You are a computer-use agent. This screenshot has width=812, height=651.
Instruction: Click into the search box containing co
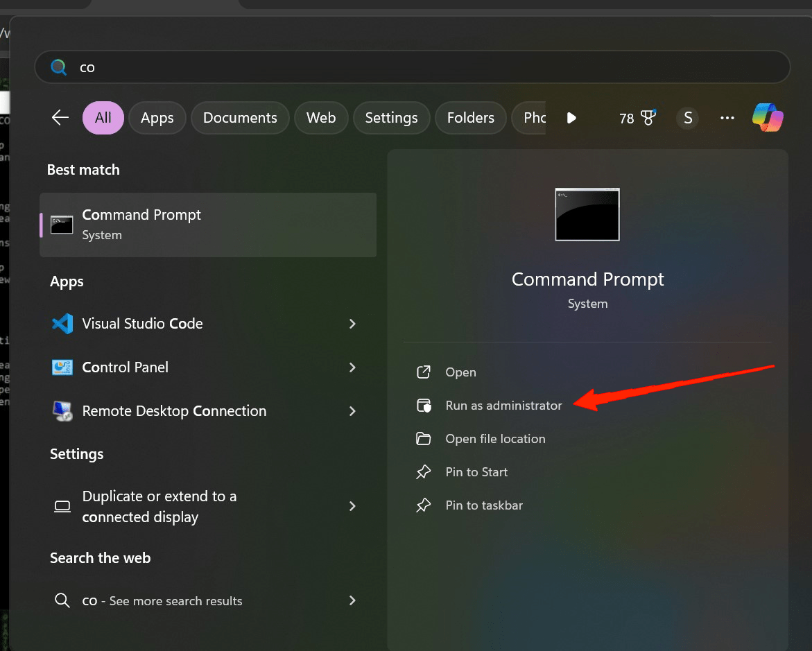pos(412,67)
